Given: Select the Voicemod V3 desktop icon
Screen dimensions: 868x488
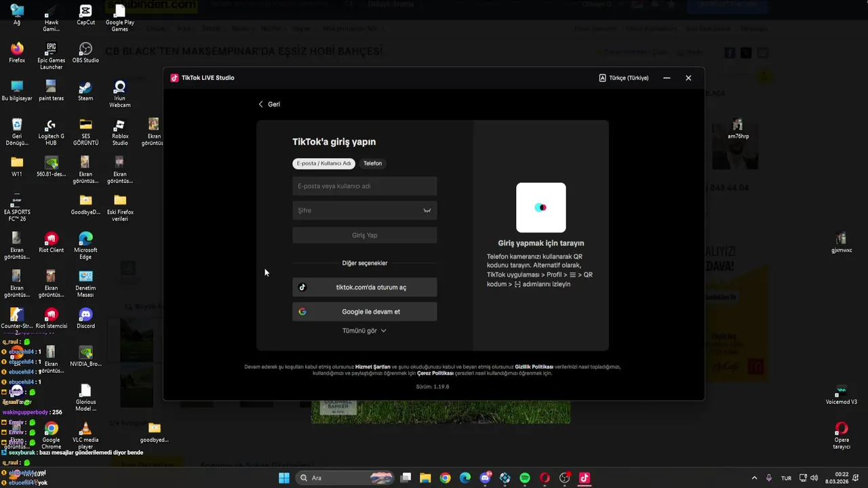Looking at the screenshot, I should coord(842,394).
